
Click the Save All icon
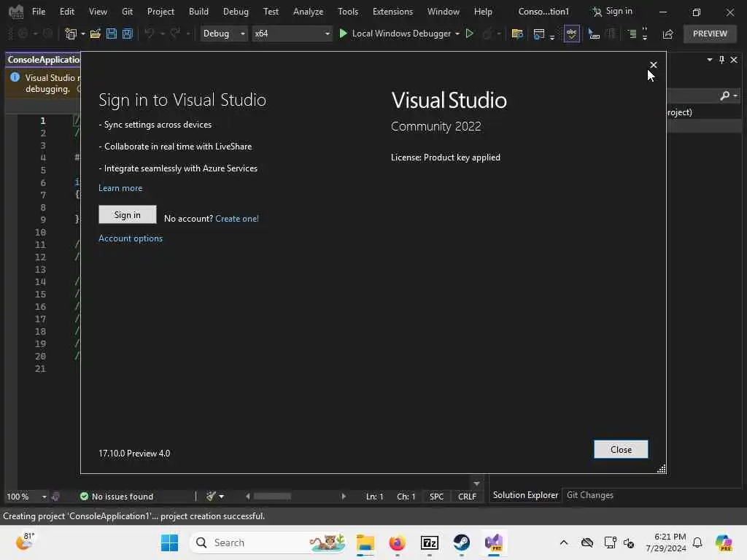click(x=127, y=34)
